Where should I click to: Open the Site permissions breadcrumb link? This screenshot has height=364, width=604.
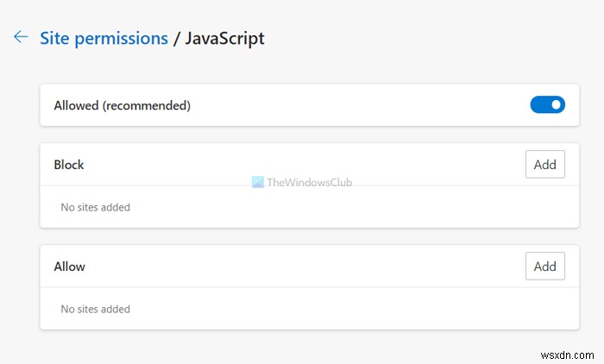point(104,38)
